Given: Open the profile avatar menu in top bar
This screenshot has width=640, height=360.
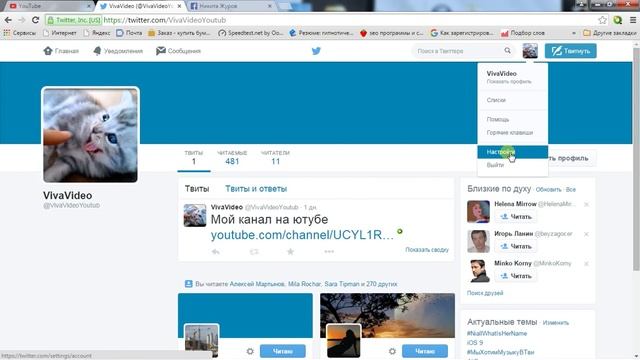Looking at the screenshot, I should [530, 51].
